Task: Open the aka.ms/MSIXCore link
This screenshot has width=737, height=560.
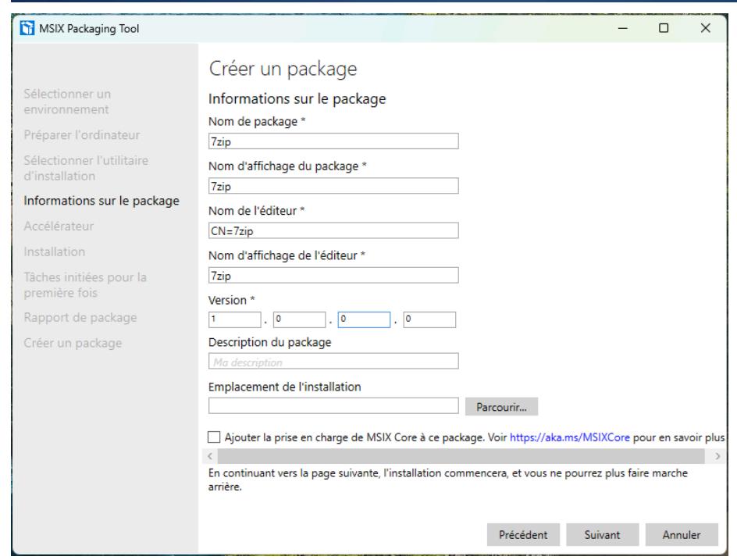Action: pyautogui.click(x=570, y=437)
